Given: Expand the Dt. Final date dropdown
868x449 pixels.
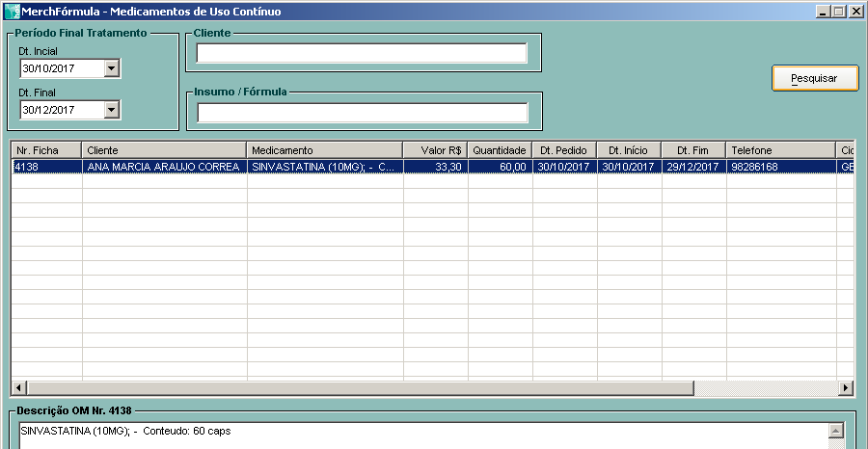Looking at the screenshot, I should click(x=112, y=110).
